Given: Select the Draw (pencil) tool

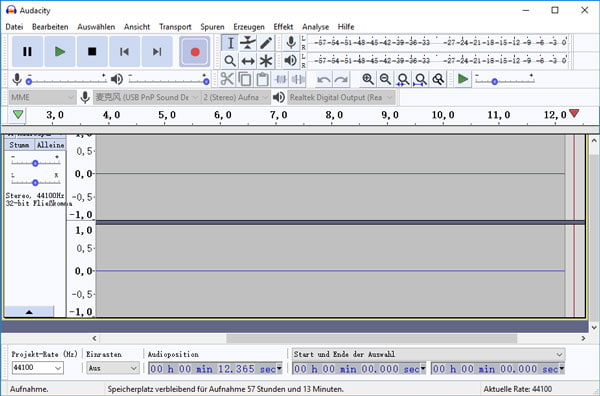Looking at the screenshot, I should click(x=266, y=43).
